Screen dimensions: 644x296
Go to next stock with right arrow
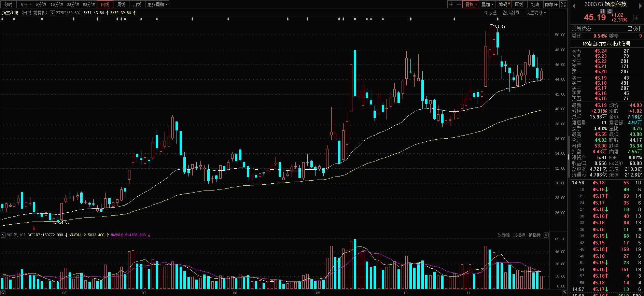point(640,5)
